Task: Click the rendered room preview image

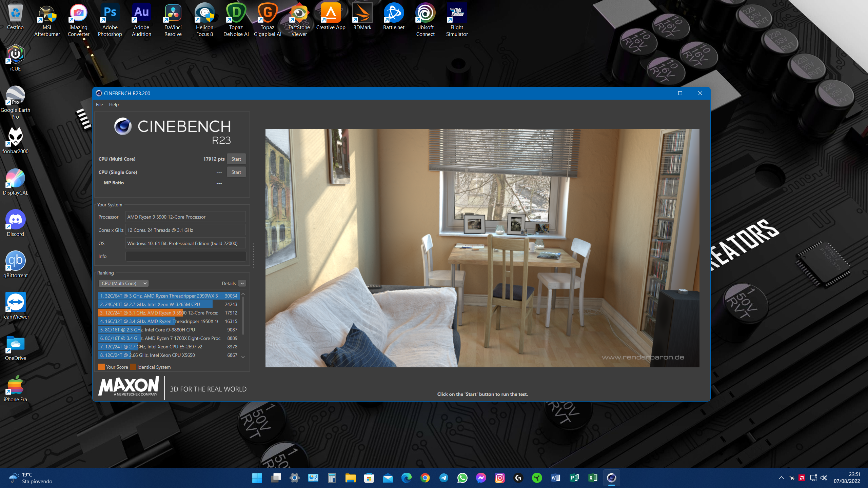Action: [482, 248]
